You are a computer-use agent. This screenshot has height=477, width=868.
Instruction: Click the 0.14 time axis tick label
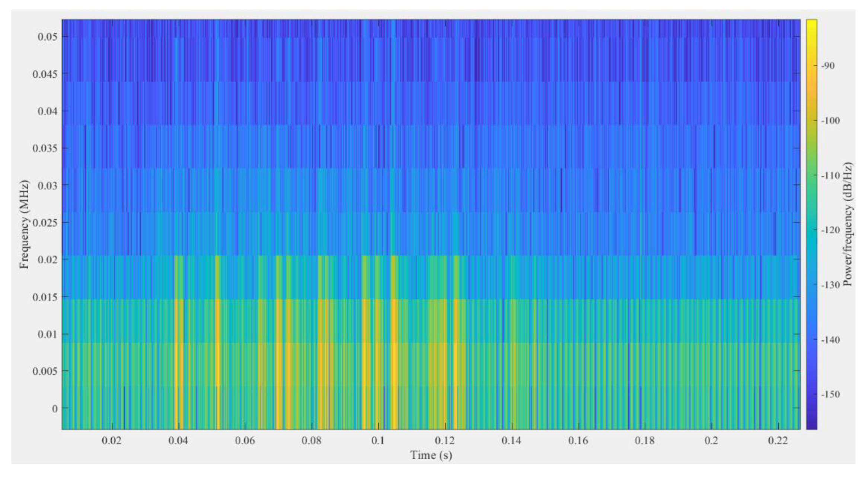click(511, 441)
